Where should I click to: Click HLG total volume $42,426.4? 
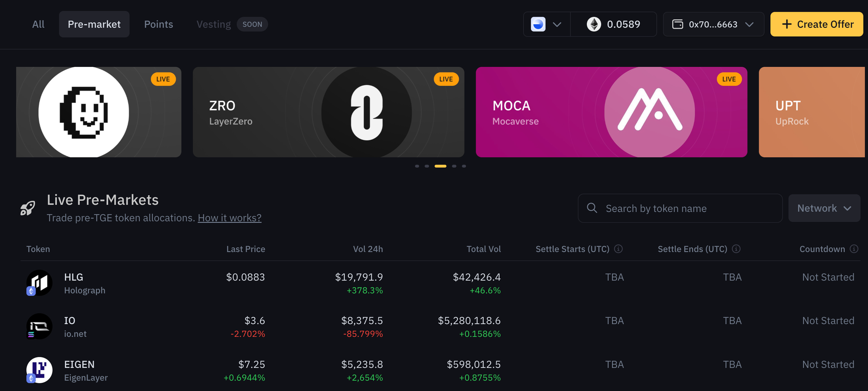tap(477, 277)
